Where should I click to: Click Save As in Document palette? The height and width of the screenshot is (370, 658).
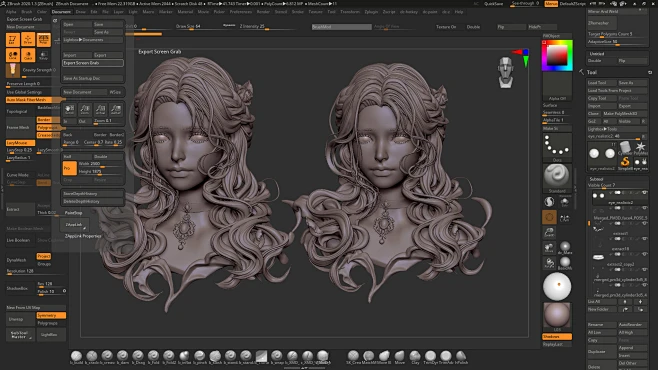point(108,32)
